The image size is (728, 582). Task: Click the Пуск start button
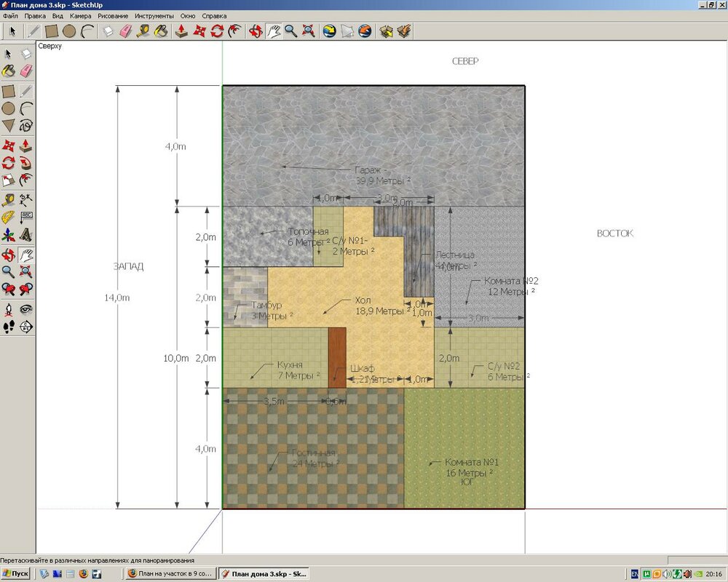pyautogui.click(x=16, y=574)
